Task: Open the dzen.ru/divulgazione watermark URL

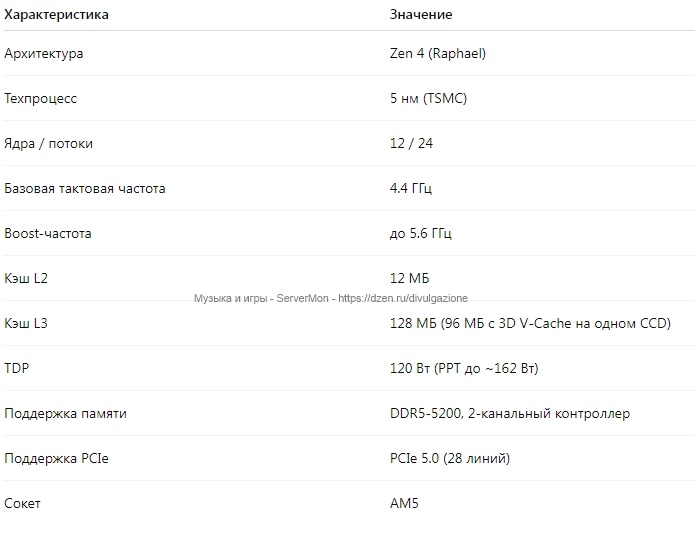Action: [402, 298]
